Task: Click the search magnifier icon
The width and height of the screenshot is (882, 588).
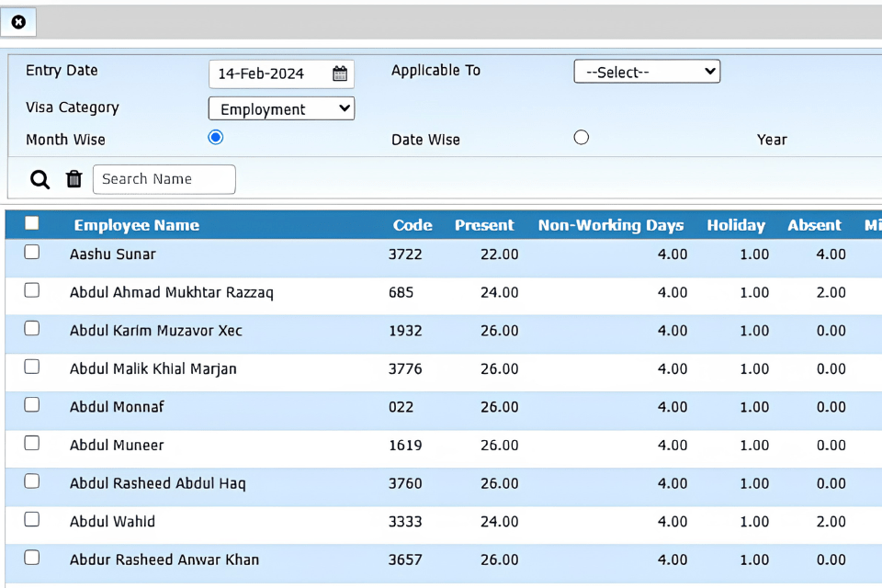Action: pyautogui.click(x=40, y=179)
